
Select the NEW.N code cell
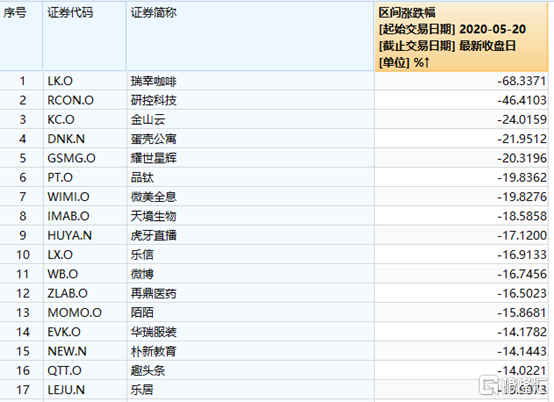click(84, 351)
